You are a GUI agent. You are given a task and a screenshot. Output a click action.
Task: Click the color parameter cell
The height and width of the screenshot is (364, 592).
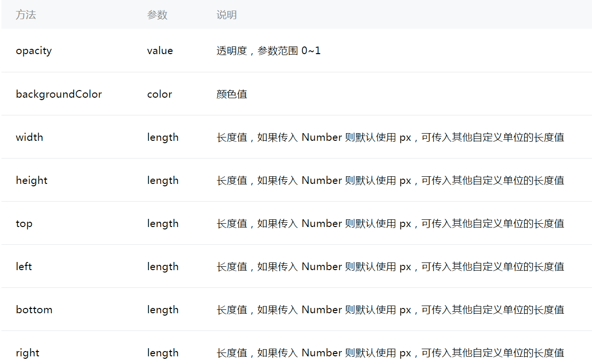tap(159, 94)
